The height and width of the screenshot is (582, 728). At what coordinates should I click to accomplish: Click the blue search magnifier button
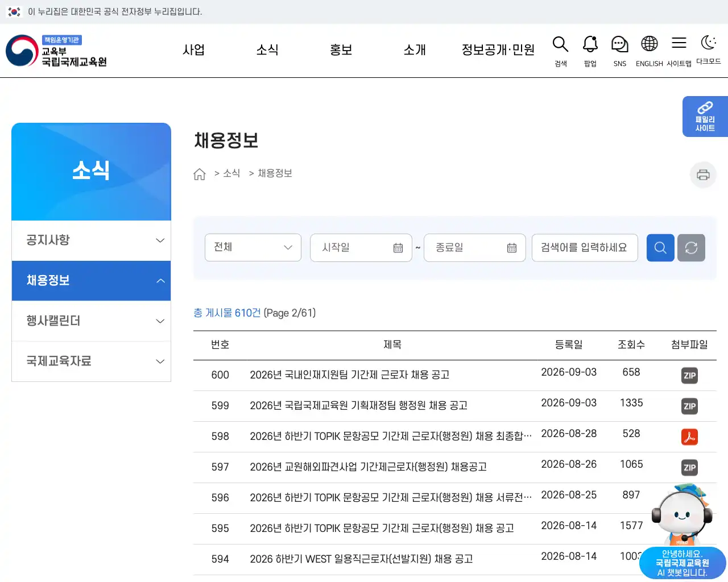(660, 248)
